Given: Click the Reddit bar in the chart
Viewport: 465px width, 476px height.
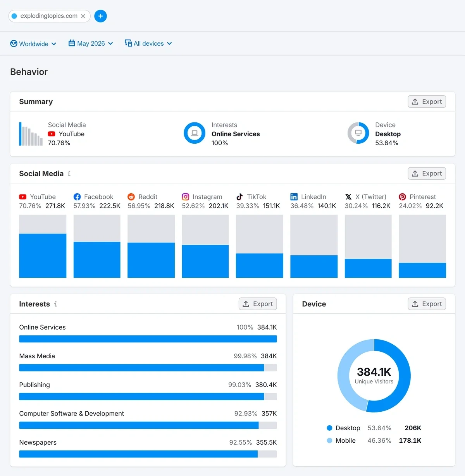Looking at the screenshot, I should [x=151, y=260].
